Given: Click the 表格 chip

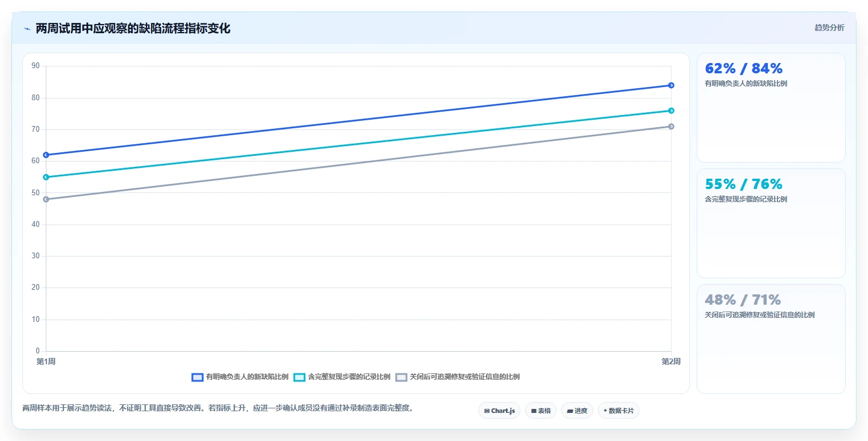Looking at the screenshot, I should pyautogui.click(x=540, y=411).
